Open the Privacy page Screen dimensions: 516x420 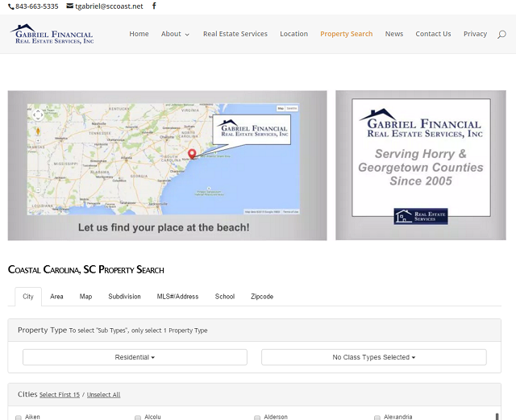[475, 34]
